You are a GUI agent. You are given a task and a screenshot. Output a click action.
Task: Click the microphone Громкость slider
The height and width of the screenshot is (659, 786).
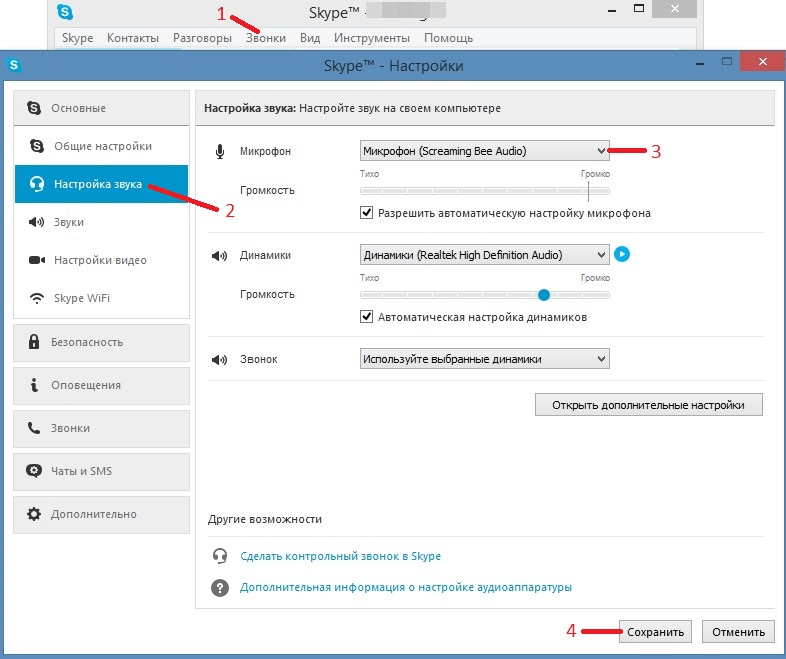484,191
